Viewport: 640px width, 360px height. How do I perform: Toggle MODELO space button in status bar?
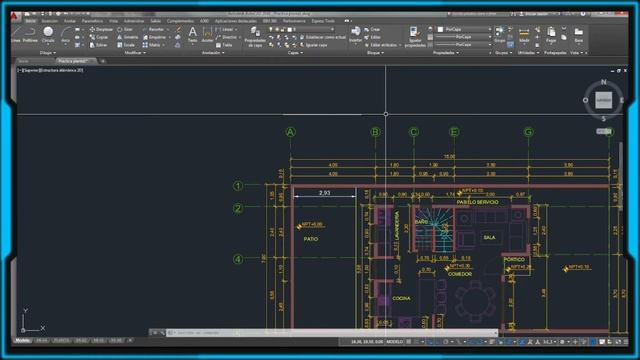pos(394,342)
